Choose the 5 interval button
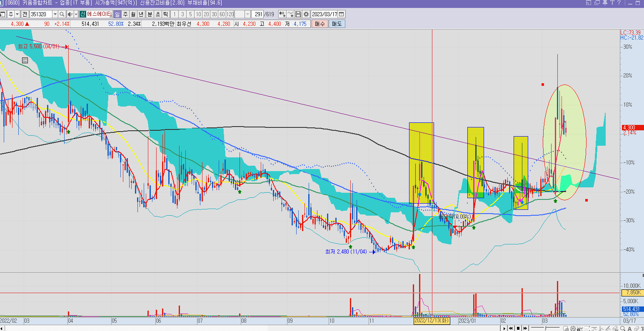This screenshot has height=331, width=644. tap(190, 14)
